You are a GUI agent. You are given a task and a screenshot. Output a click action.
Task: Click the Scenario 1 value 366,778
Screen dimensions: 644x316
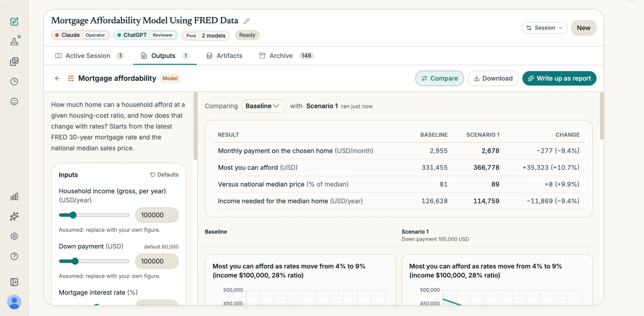(486, 167)
